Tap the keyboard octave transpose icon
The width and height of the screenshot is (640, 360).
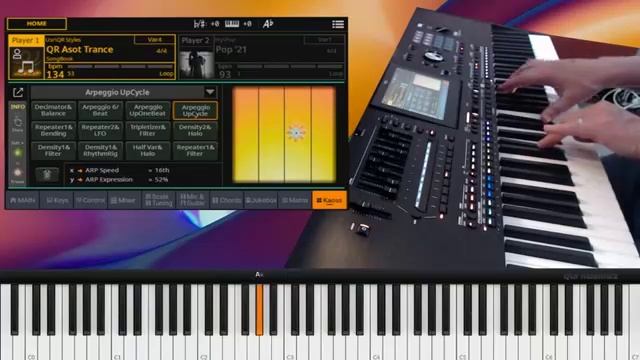click(232, 24)
